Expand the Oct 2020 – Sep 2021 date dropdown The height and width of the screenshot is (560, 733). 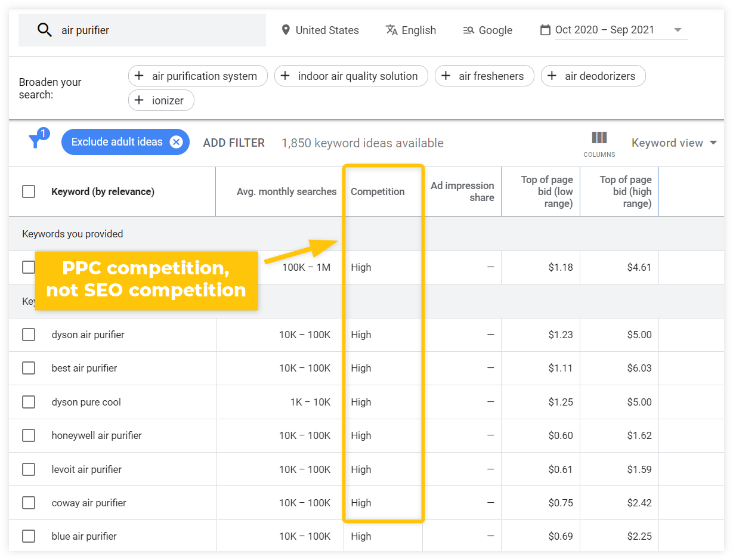tap(678, 30)
